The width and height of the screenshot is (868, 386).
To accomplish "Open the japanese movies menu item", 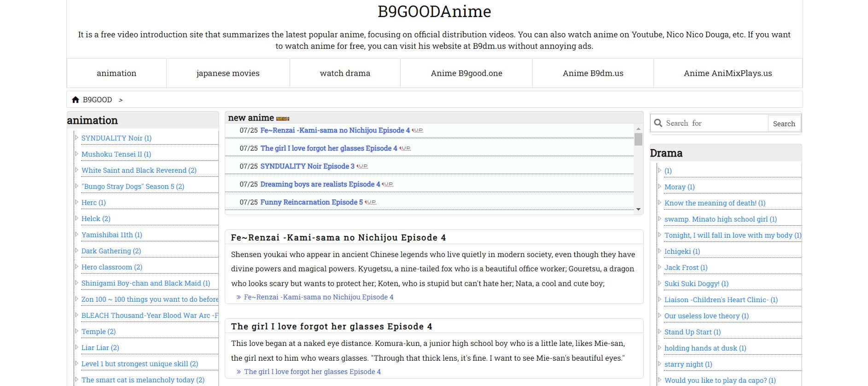I will [228, 73].
